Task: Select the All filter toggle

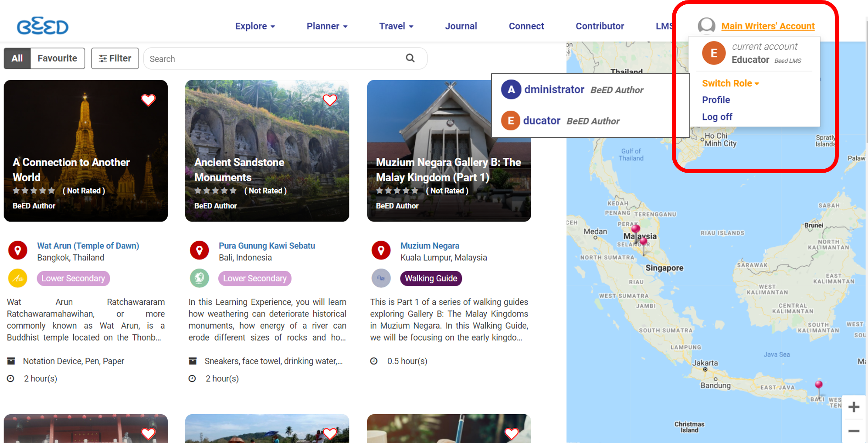Action: pyautogui.click(x=17, y=58)
